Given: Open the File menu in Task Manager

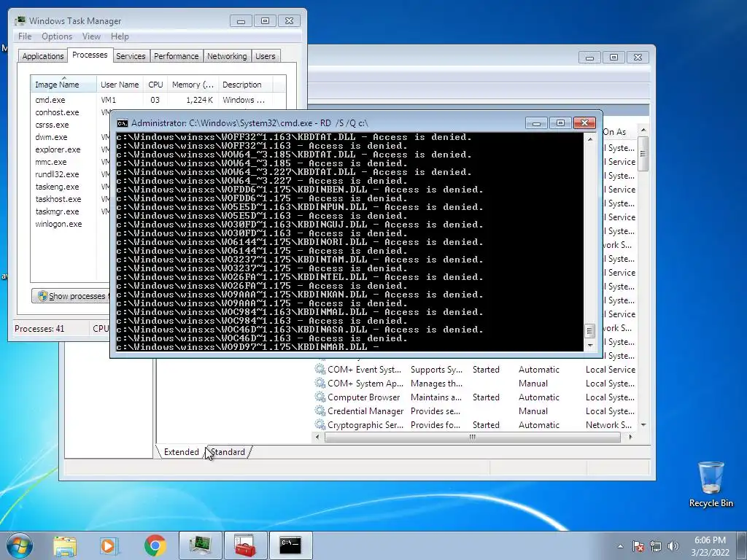Looking at the screenshot, I should pyautogui.click(x=25, y=36).
